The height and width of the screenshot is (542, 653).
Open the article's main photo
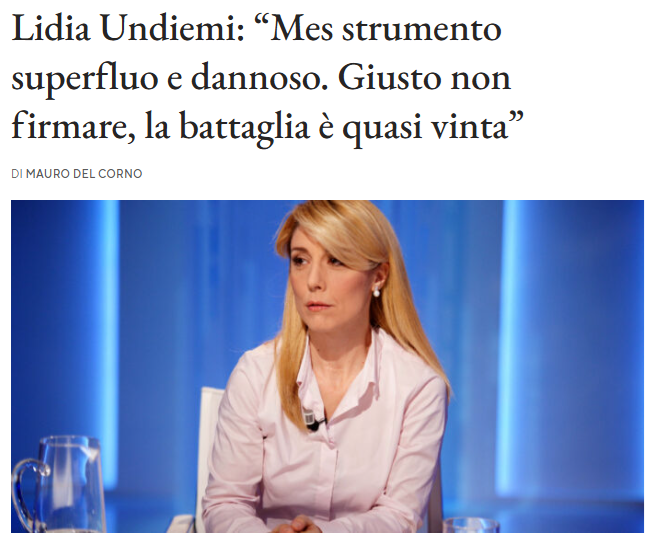[327, 366]
